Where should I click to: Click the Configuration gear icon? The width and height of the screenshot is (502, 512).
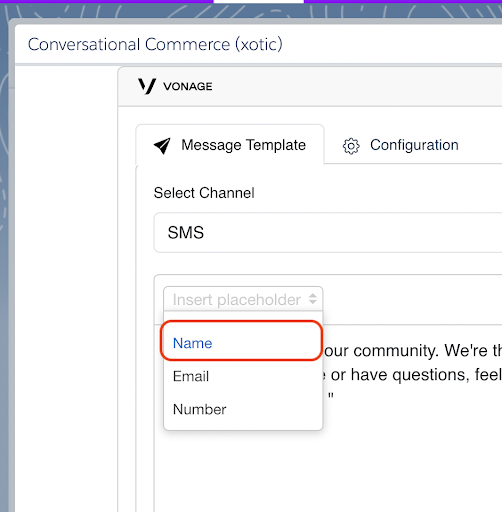(351, 146)
